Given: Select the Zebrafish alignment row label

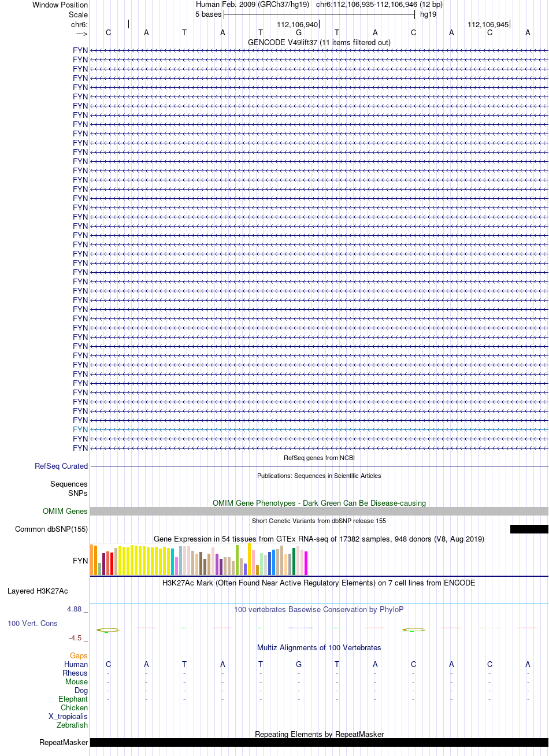Looking at the screenshot, I should pyautogui.click(x=72, y=725).
